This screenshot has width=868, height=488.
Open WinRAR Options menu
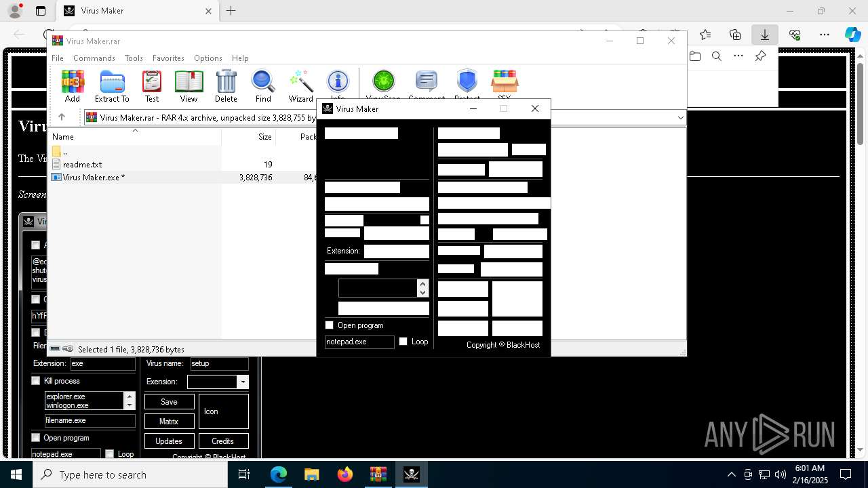tap(208, 58)
